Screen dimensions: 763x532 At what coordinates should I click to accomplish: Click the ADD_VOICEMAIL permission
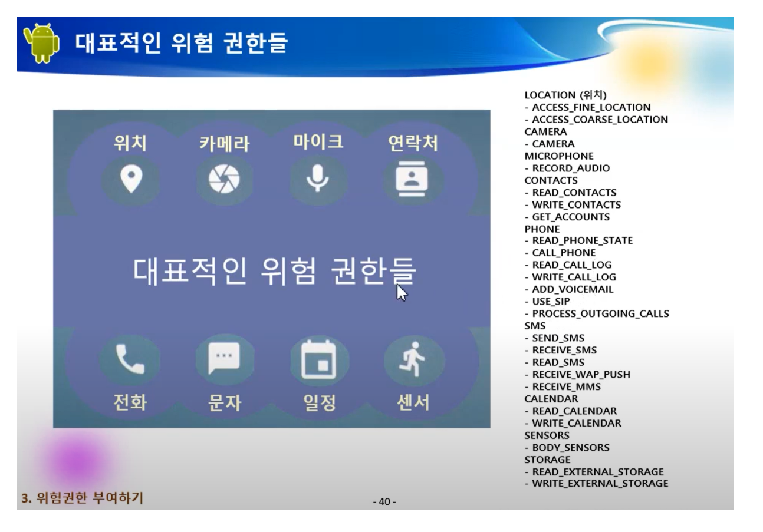573,289
